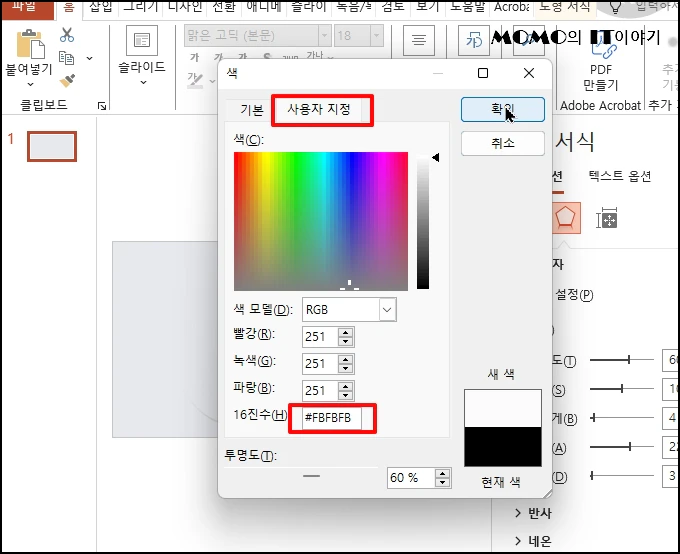Open the font name dropdown
Screen dimensions: 680x554
pyautogui.click(x=324, y=36)
